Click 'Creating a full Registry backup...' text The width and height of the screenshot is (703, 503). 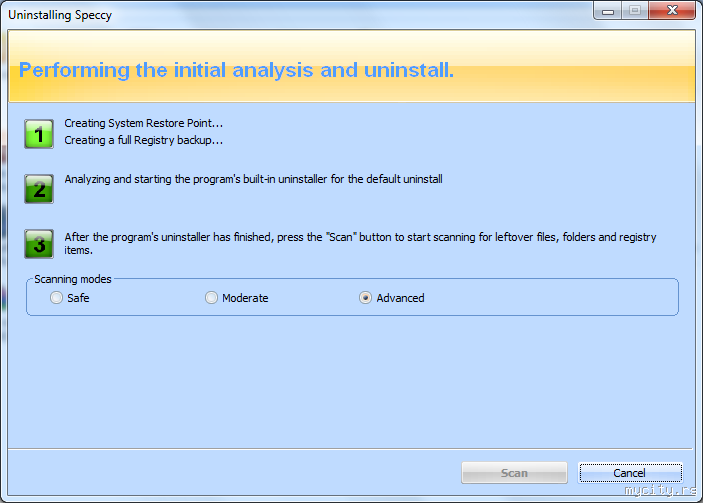[143, 140]
